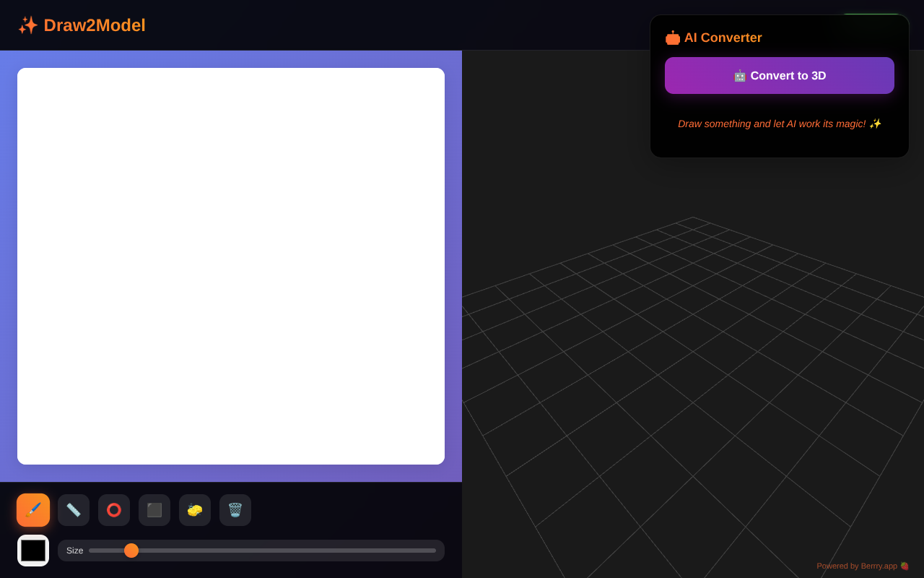Screen dimensions: 924x578
Task: Clear the canvas with the trash bin icon
Action: point(235,510)
